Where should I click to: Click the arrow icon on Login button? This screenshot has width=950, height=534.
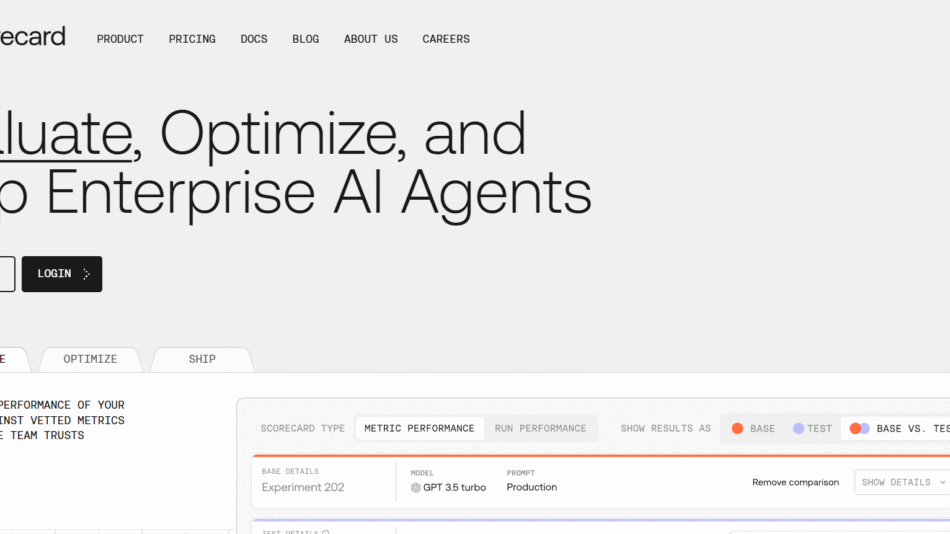[x=86, y=274]
